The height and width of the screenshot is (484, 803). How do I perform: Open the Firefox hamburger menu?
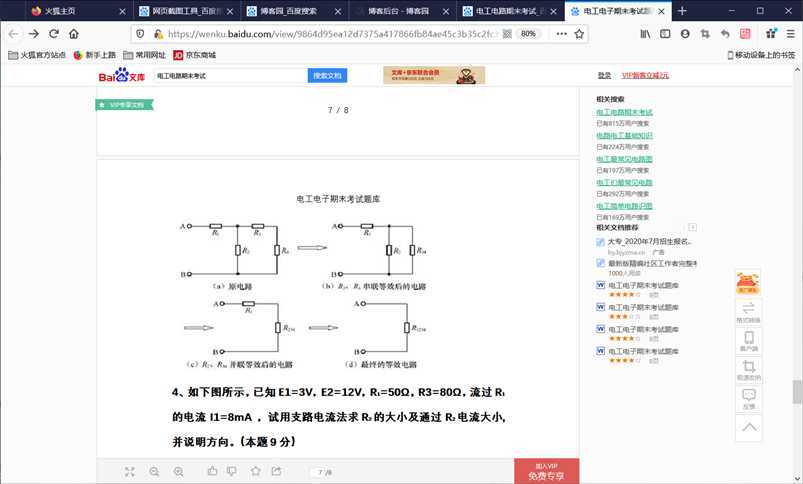pyautogui.click(x=791, y=34)
